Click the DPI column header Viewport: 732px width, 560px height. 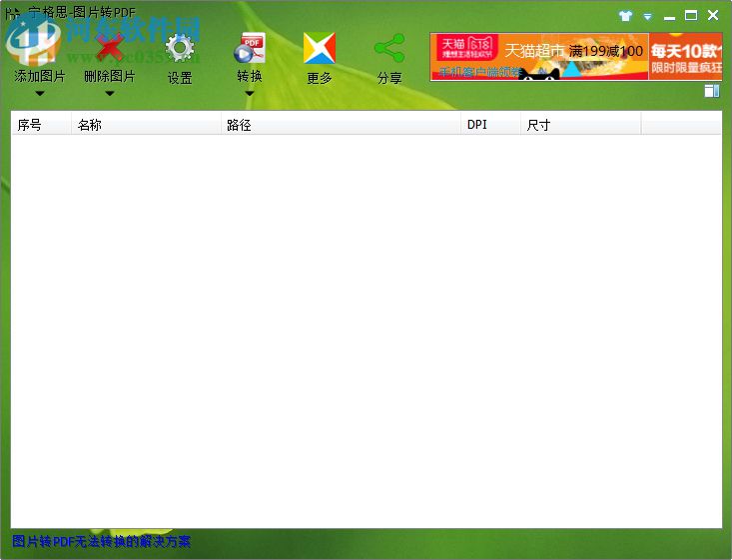pos(490,125)
